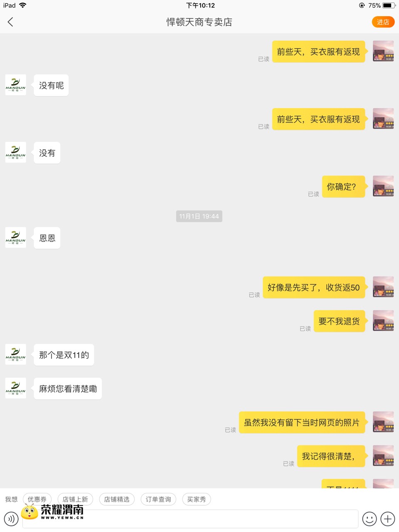This screenshot has height=532, width=399.
Task: Open the plus attachments menu
Action: tap(388, 519)
